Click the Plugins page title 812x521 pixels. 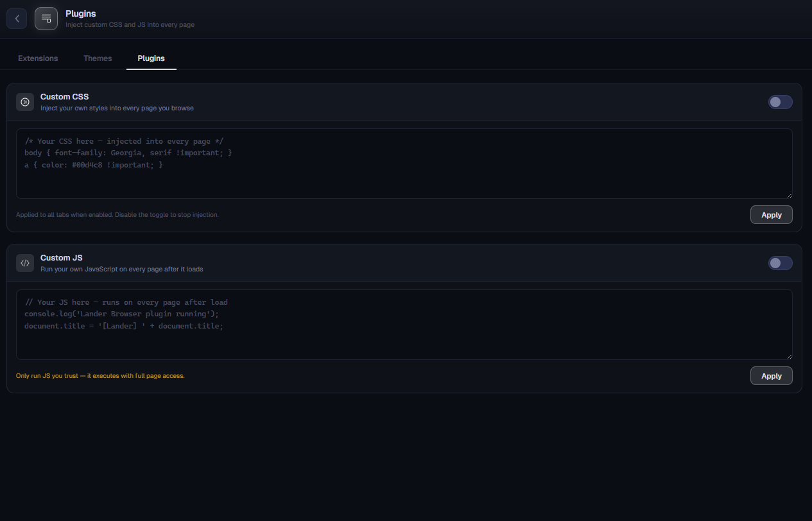[x=80, y=13]
